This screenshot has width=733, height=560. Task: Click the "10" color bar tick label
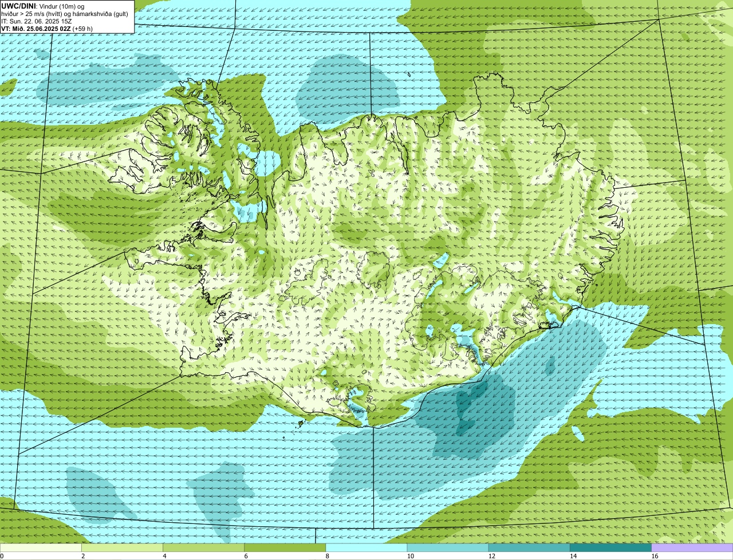[x=410, y=556]
